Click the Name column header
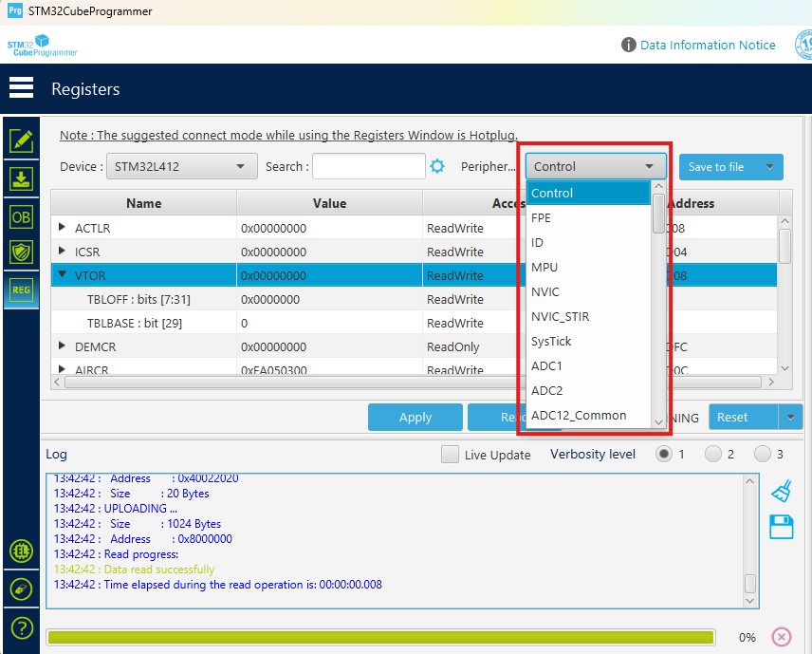812x654 pixels. (143, 203)
